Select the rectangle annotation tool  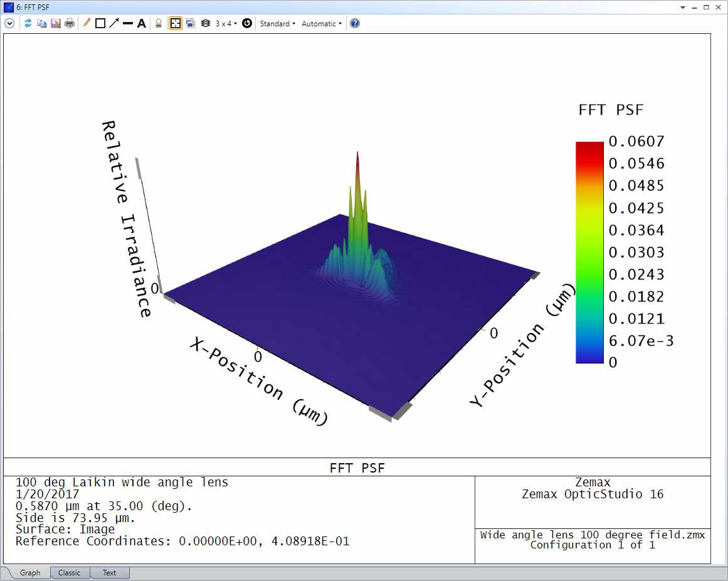(100, 23)
